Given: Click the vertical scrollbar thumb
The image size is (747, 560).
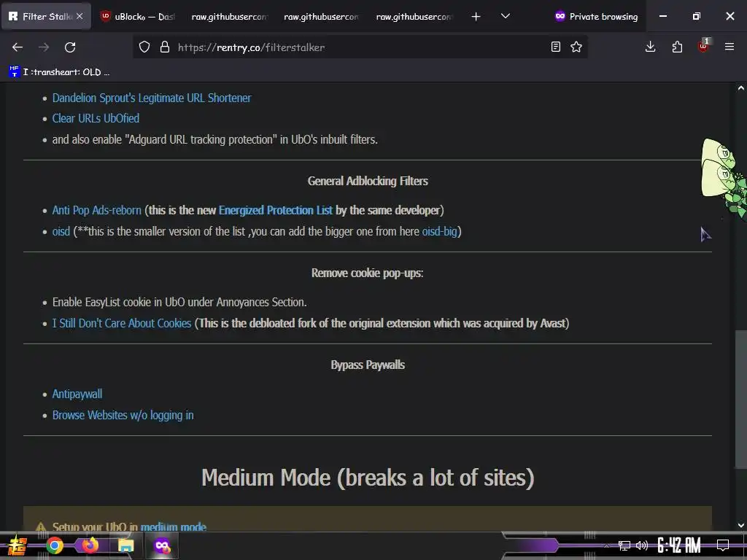Looking at the screenshot, I should click(x=741, y=399).
